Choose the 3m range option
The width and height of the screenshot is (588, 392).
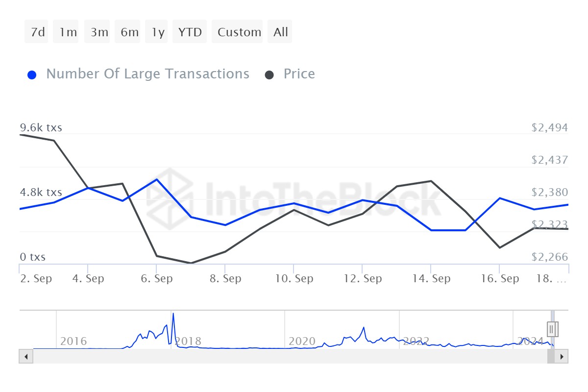tap(99, 32)
